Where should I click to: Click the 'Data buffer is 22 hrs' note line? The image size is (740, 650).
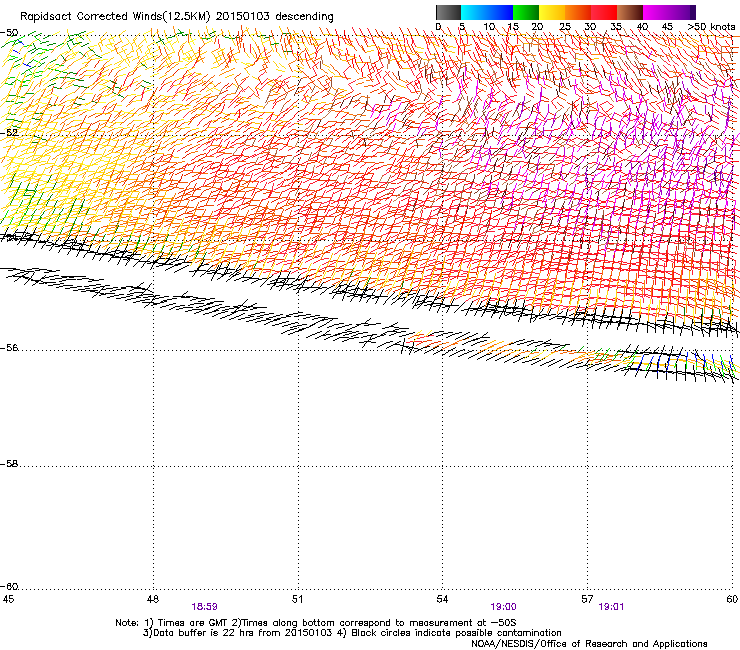(352, 633)
